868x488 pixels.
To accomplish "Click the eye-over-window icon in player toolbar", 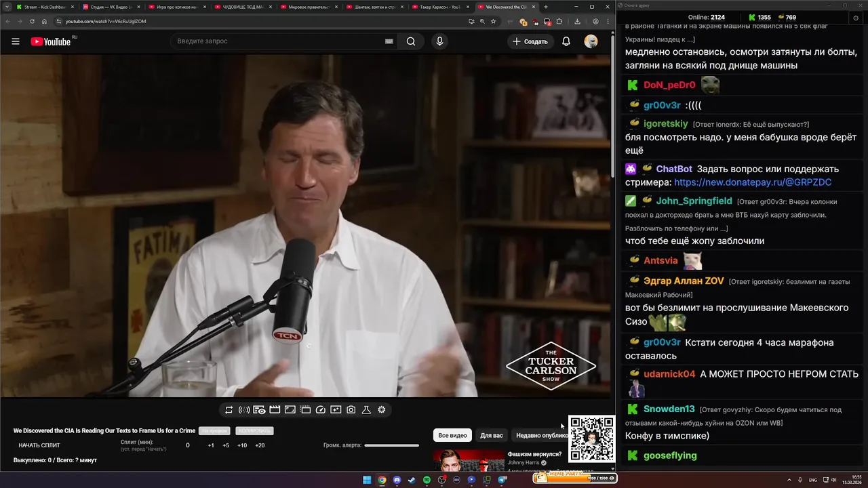I will pos(259,409).
